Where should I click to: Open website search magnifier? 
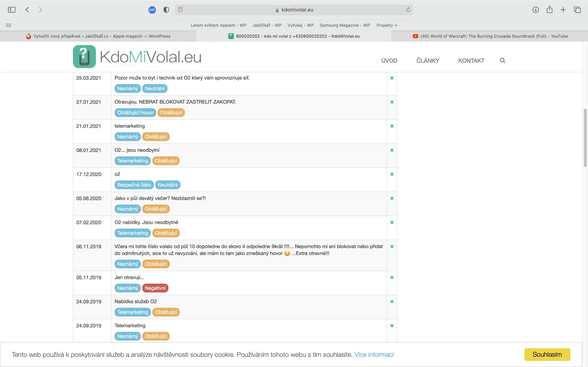tap(503, 60)
